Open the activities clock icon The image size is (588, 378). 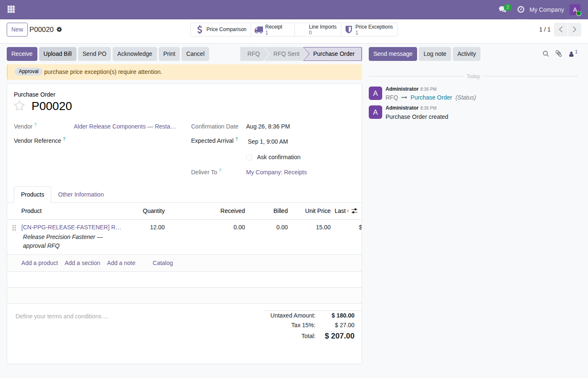click(521, 9)
